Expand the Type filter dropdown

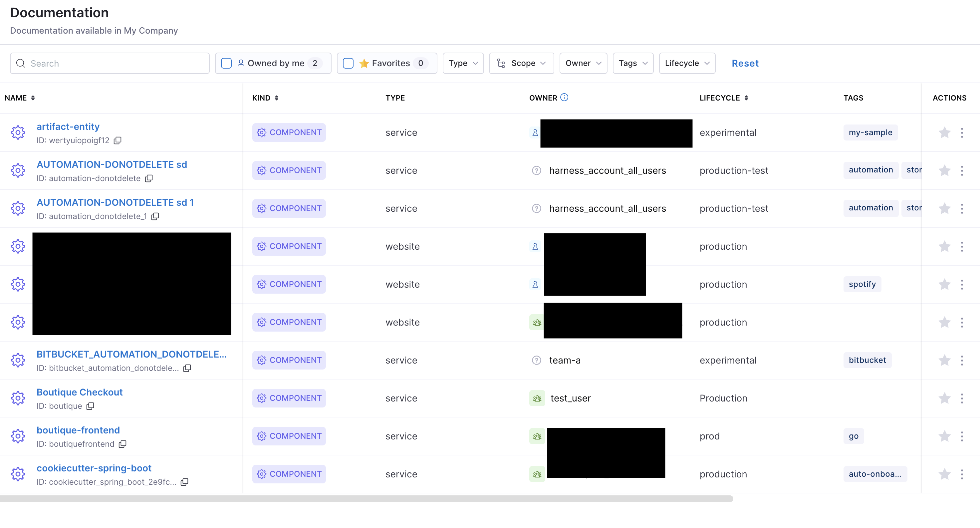pos(463,63)
